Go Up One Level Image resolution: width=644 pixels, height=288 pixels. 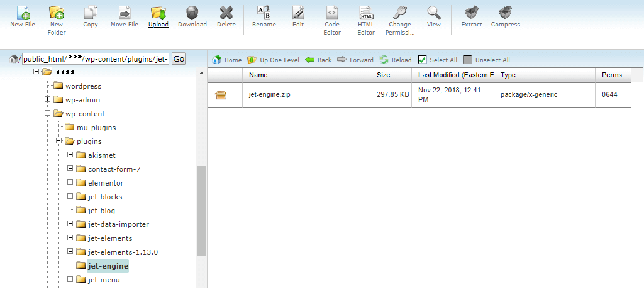[273, 60]
